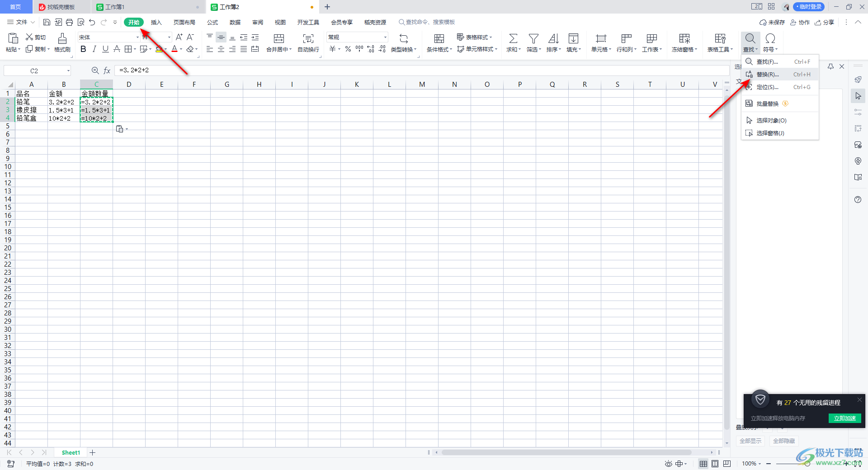Open the font name 宋体 dropdown

[x=137, y=37]
